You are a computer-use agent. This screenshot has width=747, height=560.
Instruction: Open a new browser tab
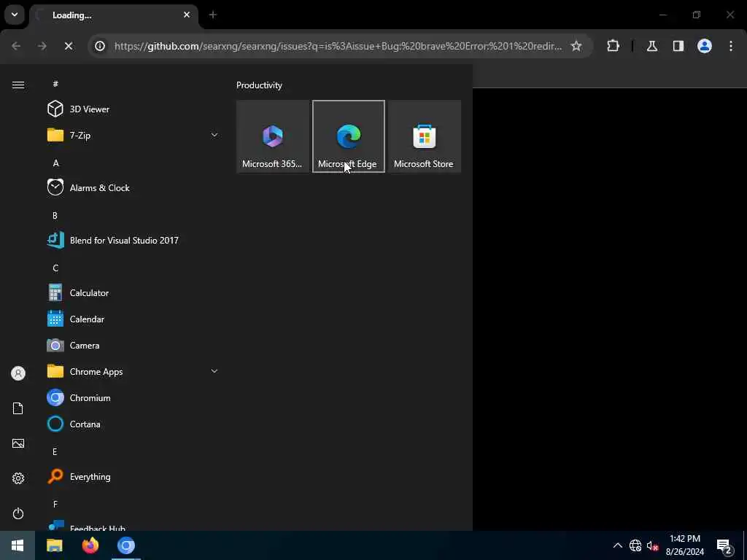coord(213,15)
